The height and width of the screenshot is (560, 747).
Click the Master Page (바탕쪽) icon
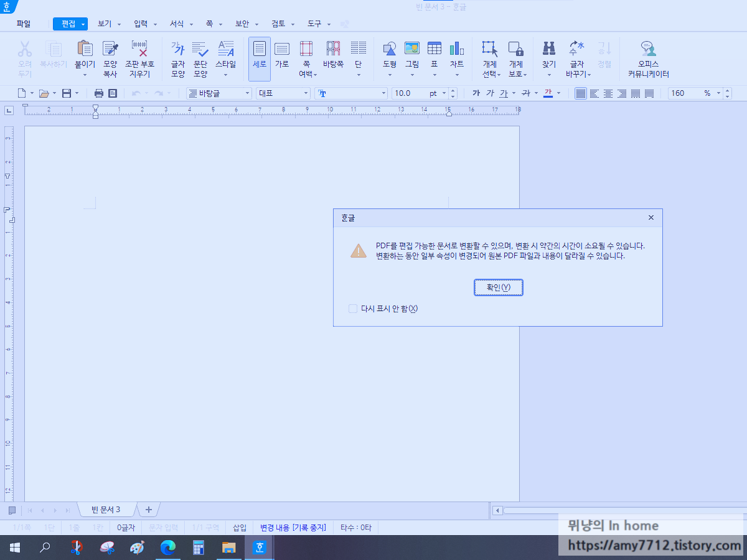pos(333,49)
